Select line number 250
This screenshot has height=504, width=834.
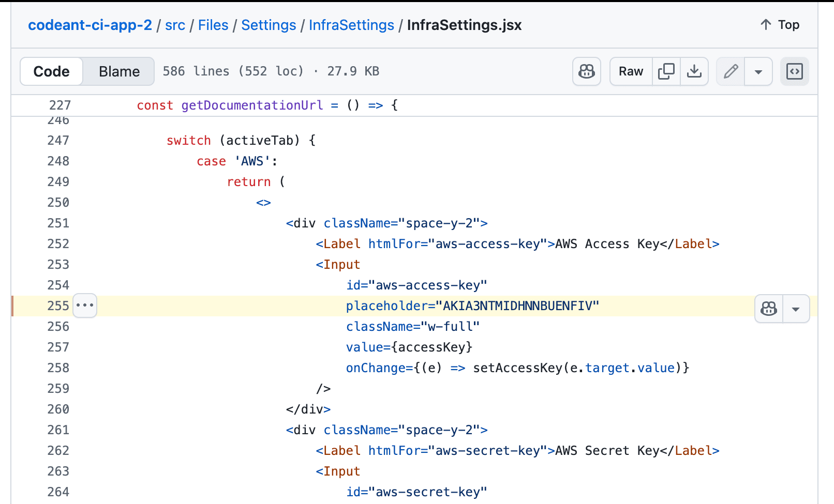coord(58,202)
